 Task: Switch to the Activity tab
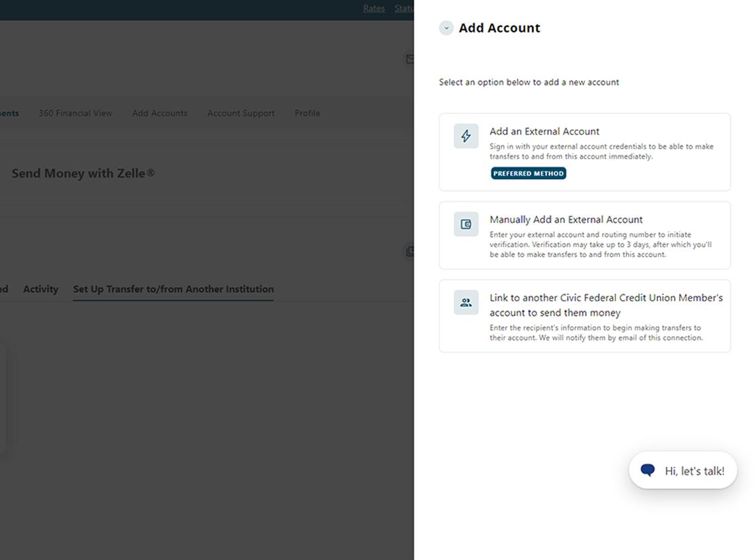[x=40, y=289]
